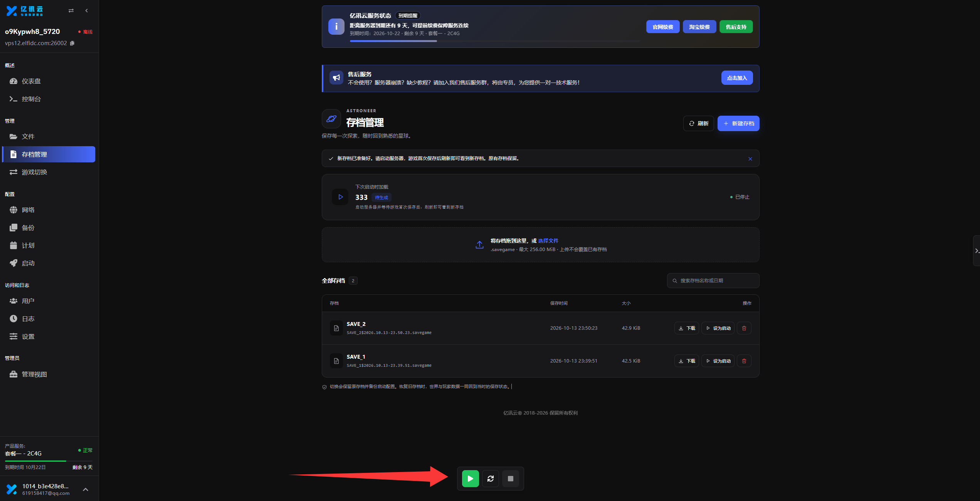
Task: Open the 文件 files page
Action: tap(49, 137)
